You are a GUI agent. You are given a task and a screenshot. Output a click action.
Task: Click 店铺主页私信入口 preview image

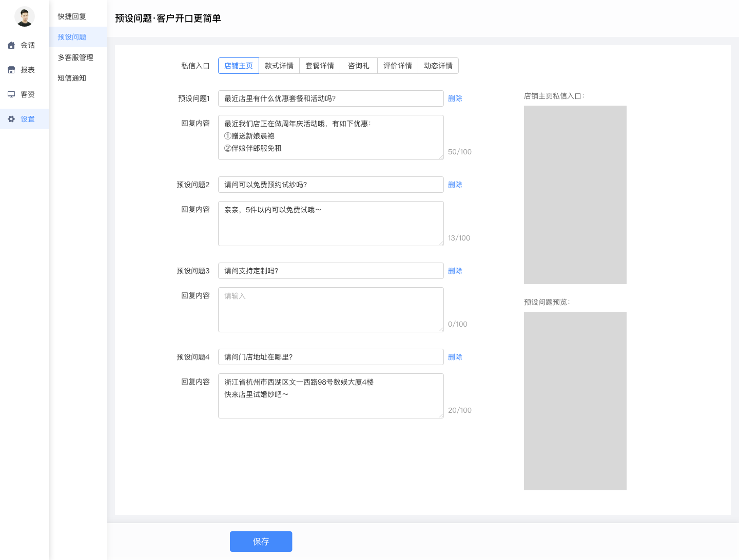(575, 195)
